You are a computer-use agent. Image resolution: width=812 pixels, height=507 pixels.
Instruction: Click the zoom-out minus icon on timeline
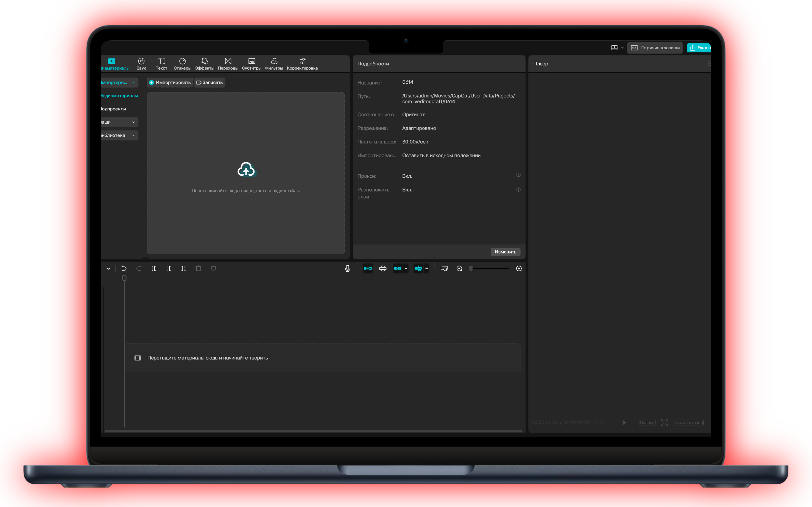[x=459, y=268]
